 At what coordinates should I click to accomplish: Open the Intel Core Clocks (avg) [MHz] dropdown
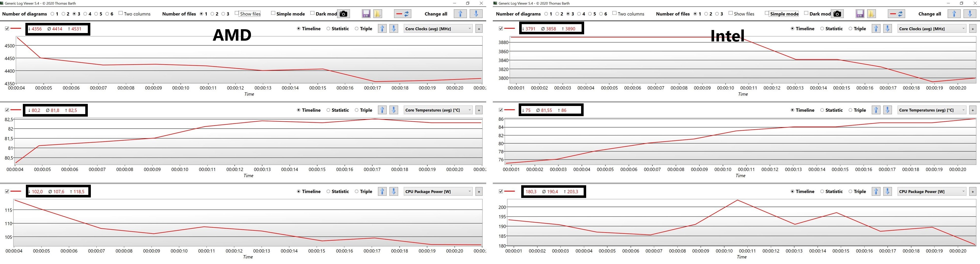(932, 28)
